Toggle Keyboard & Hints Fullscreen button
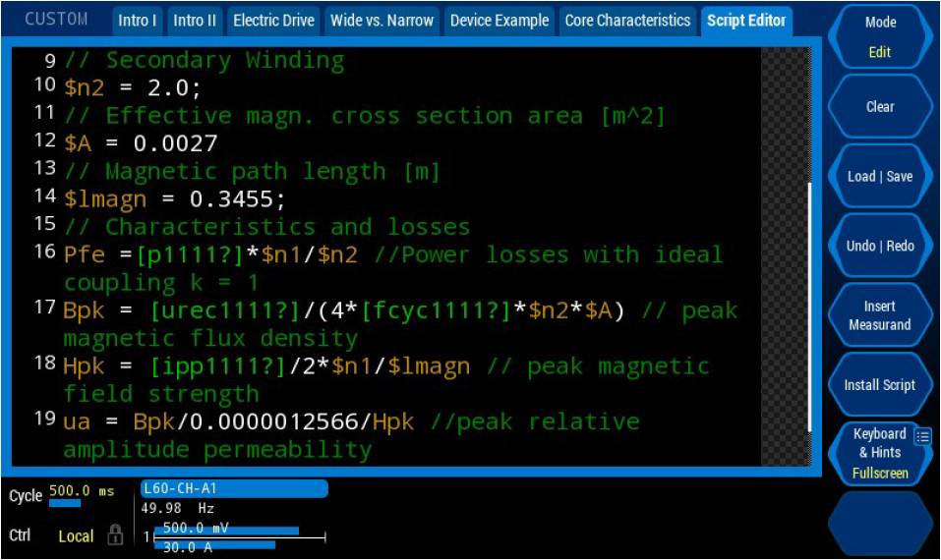Screen dimensions: 941x560 pyautogui.click(x=880, y=453)
